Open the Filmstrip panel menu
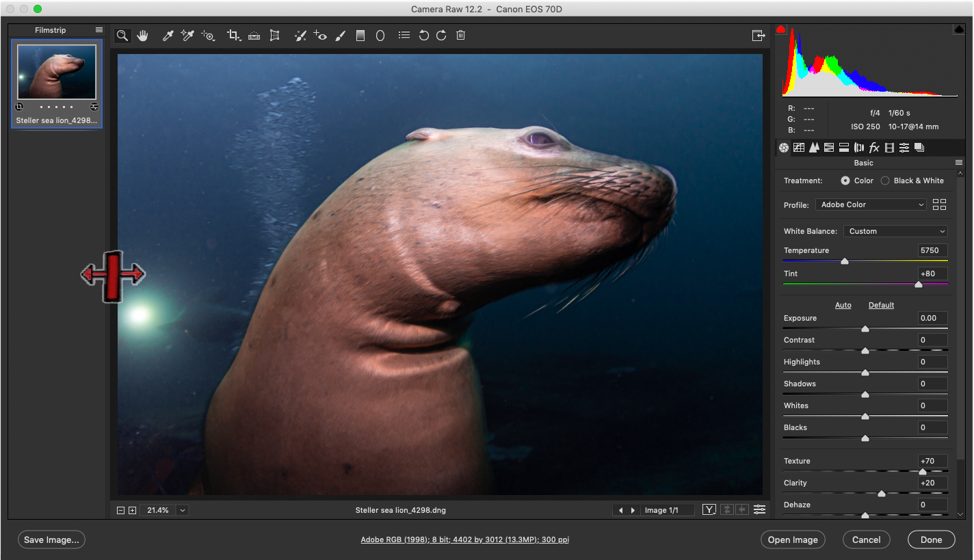Viewport: 974px width, 560px height. (x=98, y=29)
